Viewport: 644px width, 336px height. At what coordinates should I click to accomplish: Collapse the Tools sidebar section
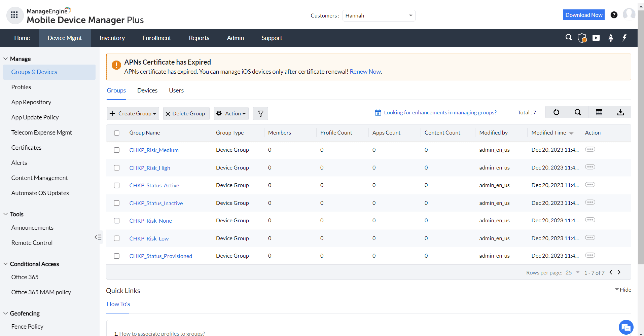pos(6,214)
